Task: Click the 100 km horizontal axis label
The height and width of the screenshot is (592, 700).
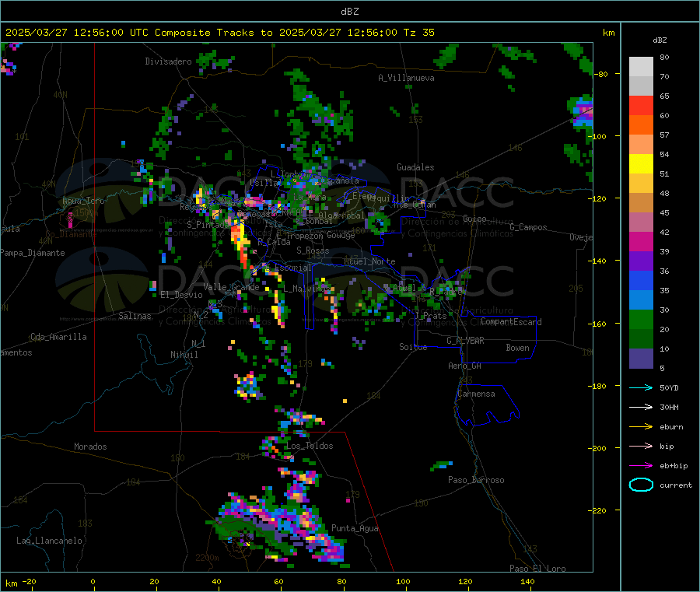Action: 403,581
